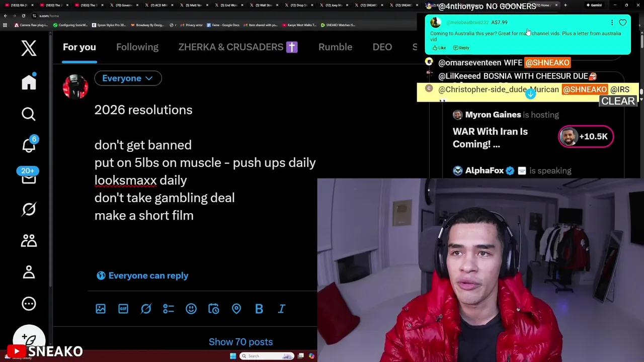Open the More circle-dots sidebar icon
This screenshot has height=362, width=644.
click(29, 304)
